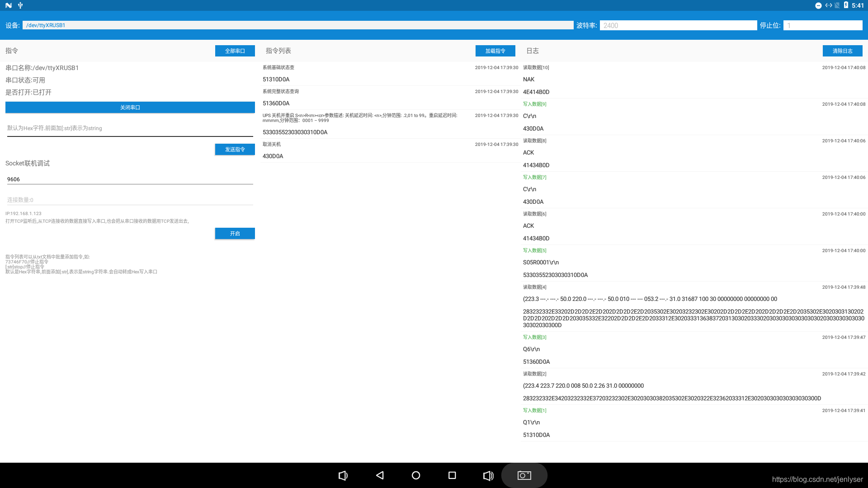Tap the battery status icon
Screen dimensions: 868x488
tap(846, 5)
